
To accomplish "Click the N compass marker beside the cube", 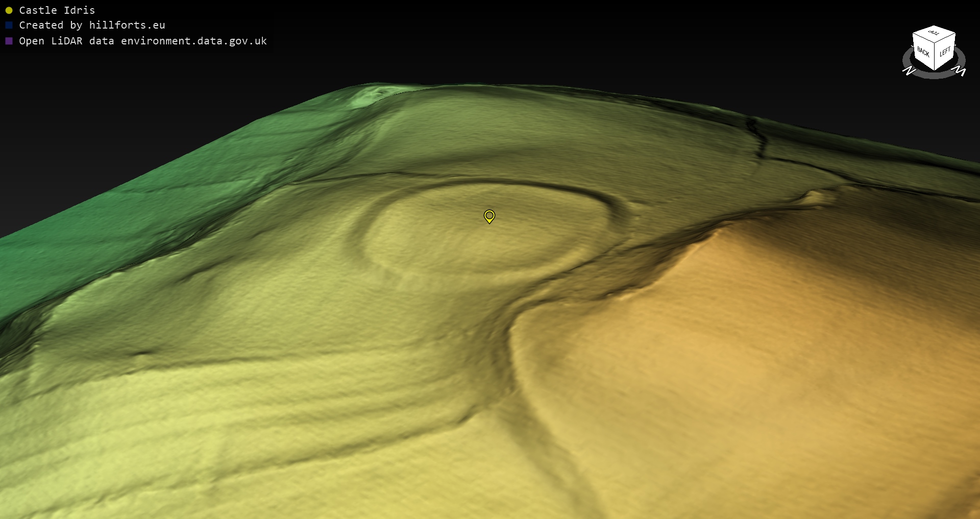I will tap(909, 70).
